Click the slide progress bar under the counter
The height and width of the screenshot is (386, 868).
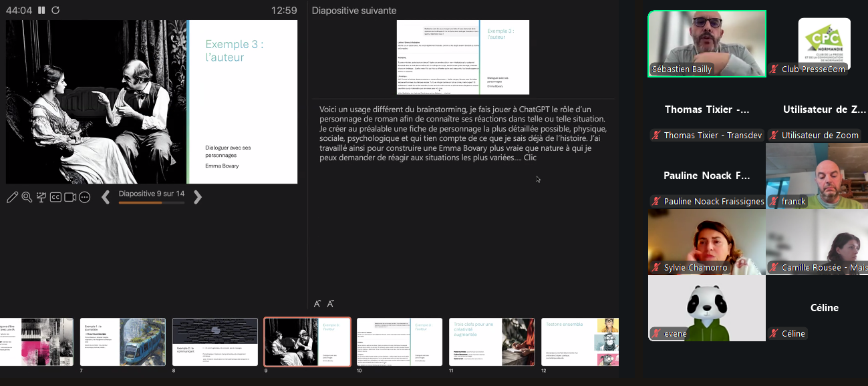pyautogui.click(x=151, y=202)
